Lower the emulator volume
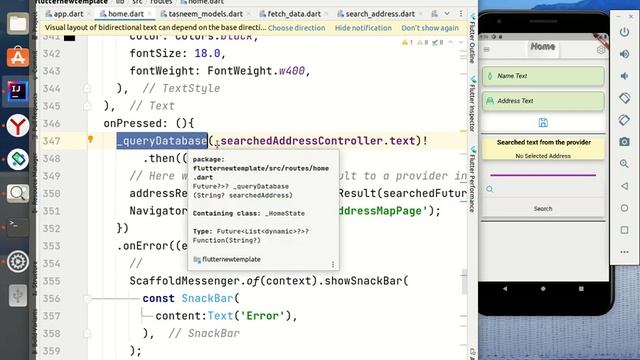The width and height of the screenshot is (640, 360). (x=624, y=76)
